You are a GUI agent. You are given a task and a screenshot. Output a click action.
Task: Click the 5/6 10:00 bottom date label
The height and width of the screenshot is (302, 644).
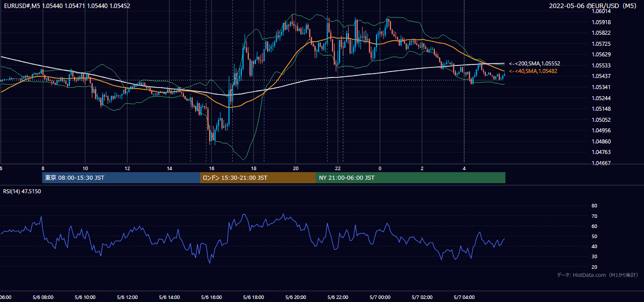(85, 297)
